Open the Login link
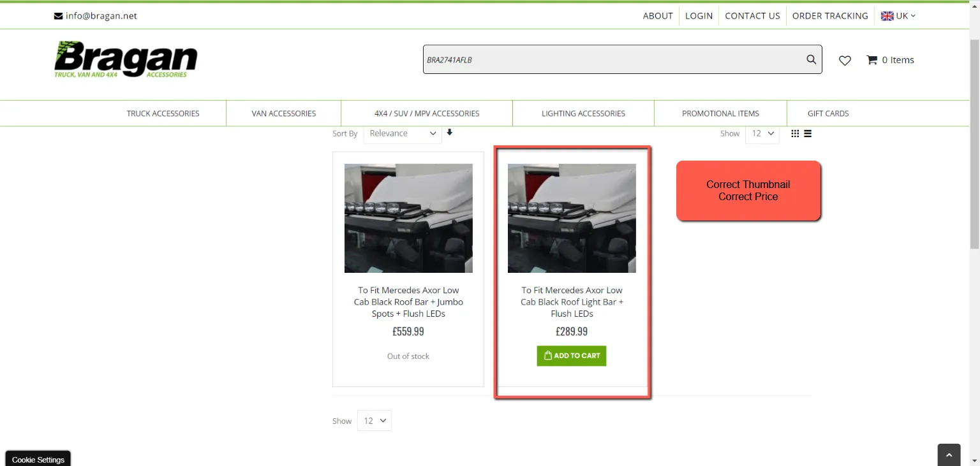980x466 pixels. 699,16
